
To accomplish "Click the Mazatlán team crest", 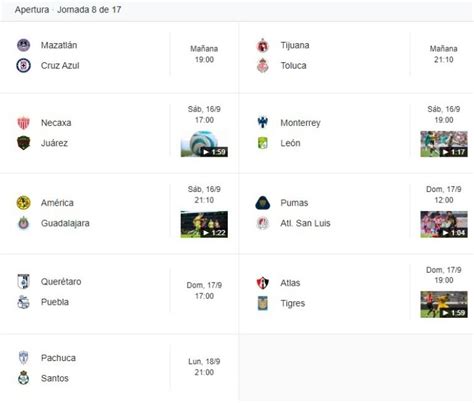I will point(23,45).
